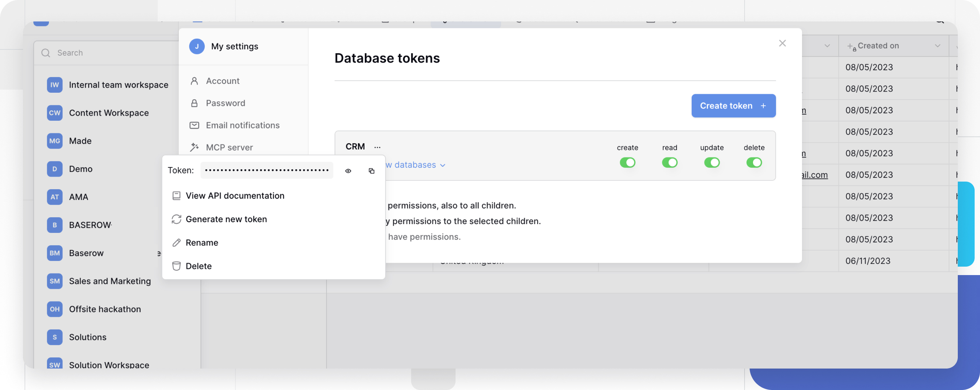Open the MCP server settings tab
The height and width of the screenshot is (390, 980).
click(x=229, y=147)
